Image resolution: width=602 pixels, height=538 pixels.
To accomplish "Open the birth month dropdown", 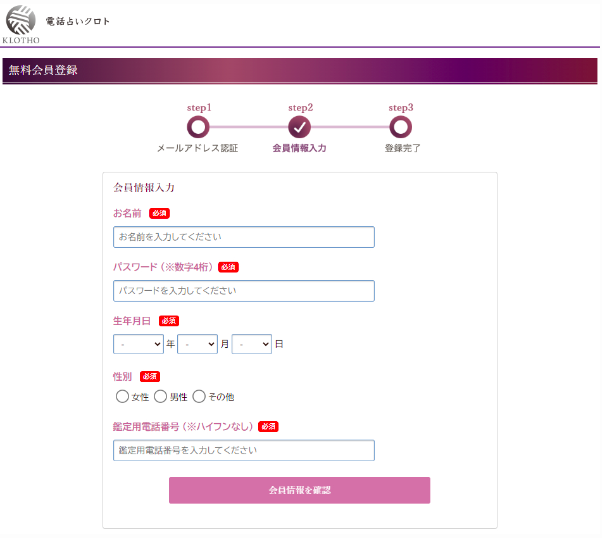I will pyautogui.click(x=197, y=343).
